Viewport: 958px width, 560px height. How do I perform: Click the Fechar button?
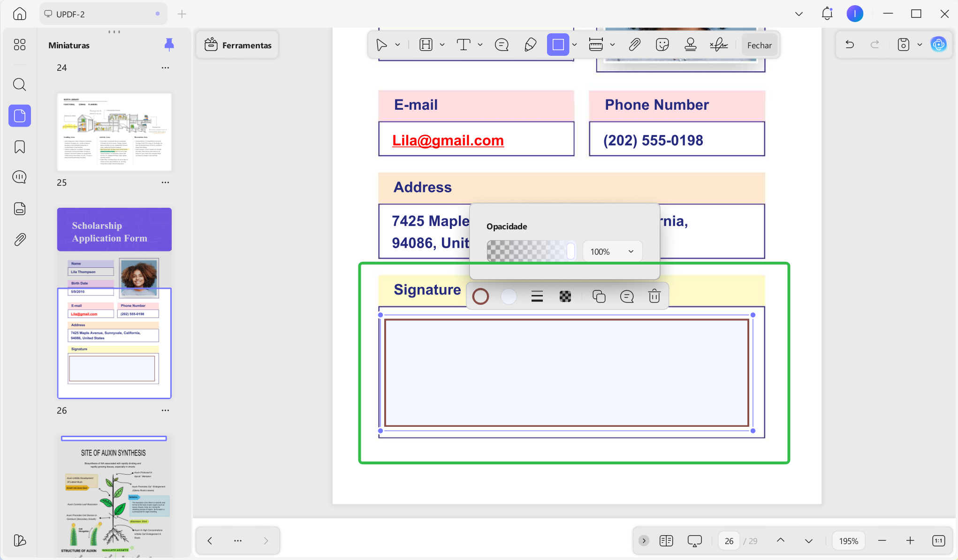759,45
